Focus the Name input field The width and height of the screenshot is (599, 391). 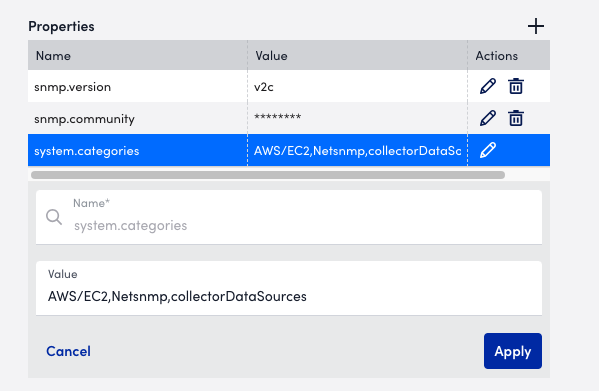[289, 217]
